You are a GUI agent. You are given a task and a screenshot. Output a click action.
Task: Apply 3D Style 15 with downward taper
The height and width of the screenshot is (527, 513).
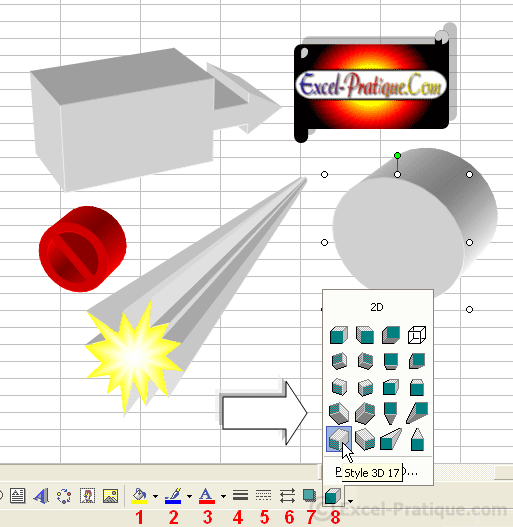(x=390, y=413)
